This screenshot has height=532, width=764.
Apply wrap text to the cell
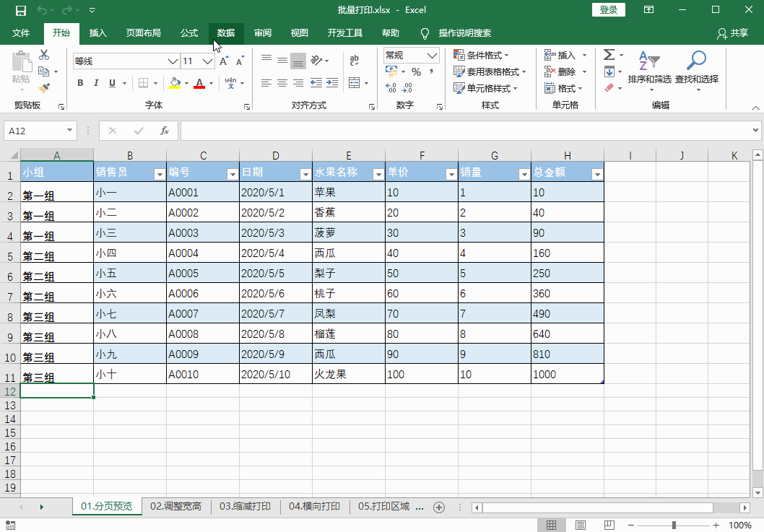(355, 61)
